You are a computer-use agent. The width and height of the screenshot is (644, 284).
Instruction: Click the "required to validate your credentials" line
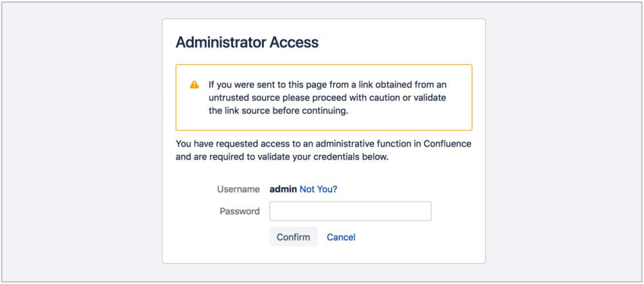[x=282, y=158]
